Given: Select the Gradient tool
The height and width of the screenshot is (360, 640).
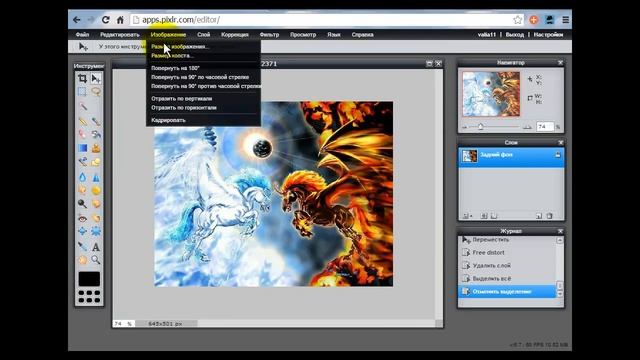Looking at the screenshot, I should coord(82,148).
